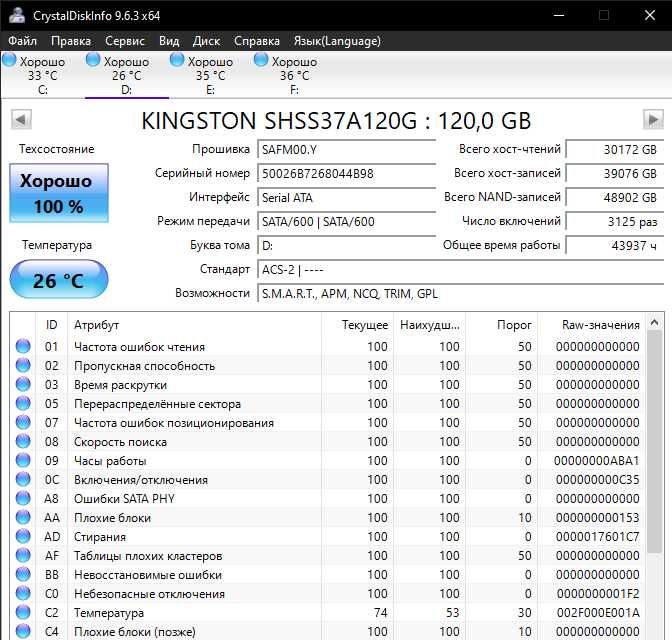This screenshot has width=672, height=640.
Task: Click status icon for attribute 08 Скорость поиска
Action: (x=23, y=441)
